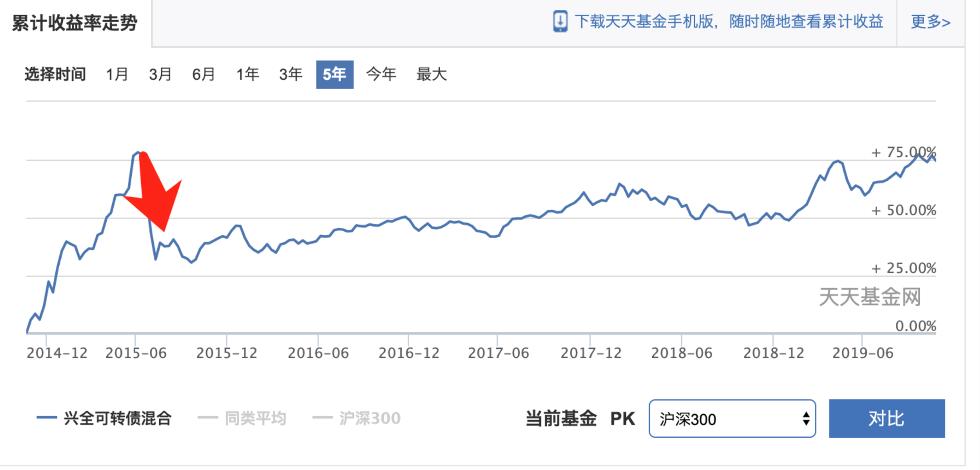Toggle the 兴全可转债混合 legend series

point(104,418)
